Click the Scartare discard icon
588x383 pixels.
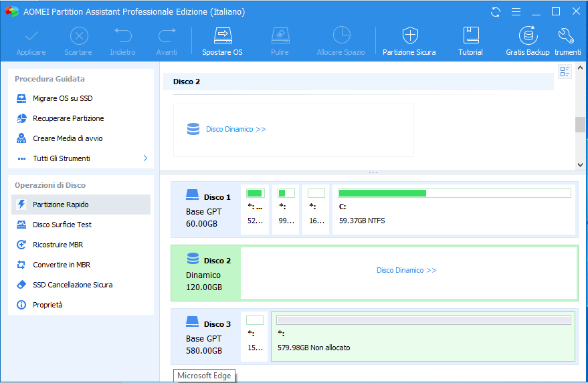(x=79, y=36)
